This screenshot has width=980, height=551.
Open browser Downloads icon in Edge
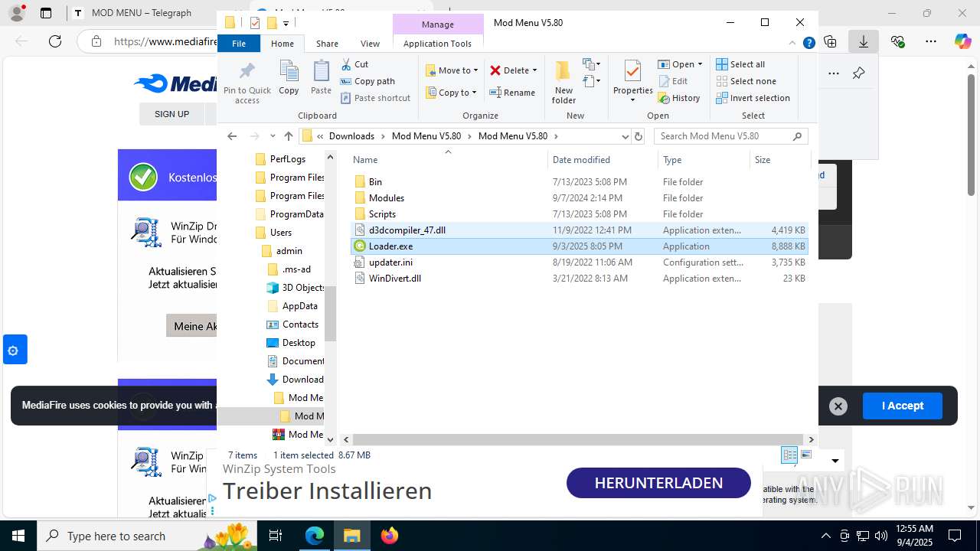tap(864, 41)
